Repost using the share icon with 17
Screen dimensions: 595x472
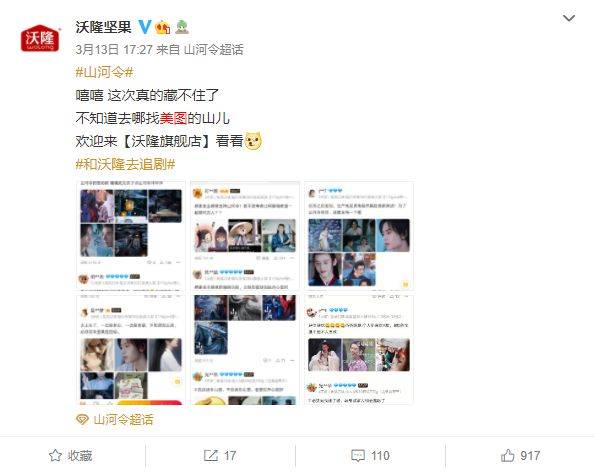pos(220,455)
